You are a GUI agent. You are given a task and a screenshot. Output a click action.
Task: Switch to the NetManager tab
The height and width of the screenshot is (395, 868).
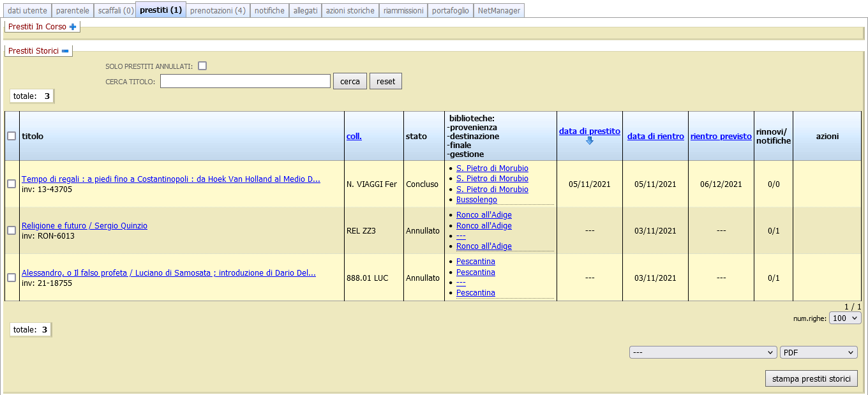tap(498, 10)
